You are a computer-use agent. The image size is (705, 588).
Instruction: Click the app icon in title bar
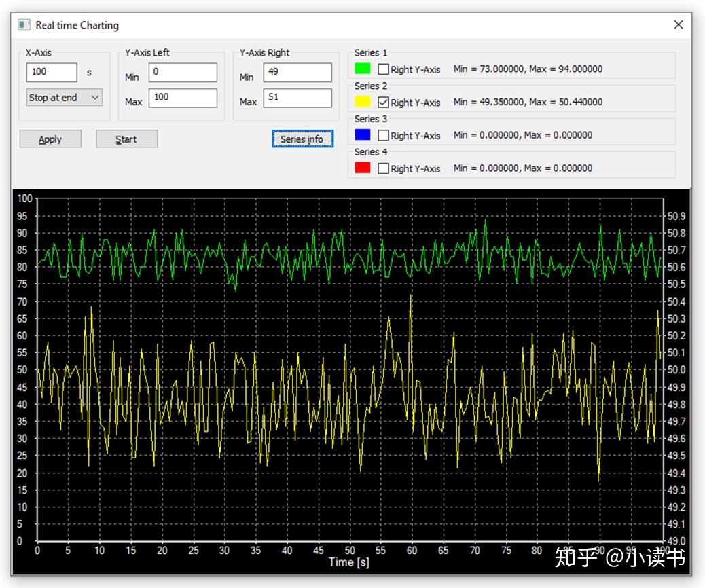24,25
